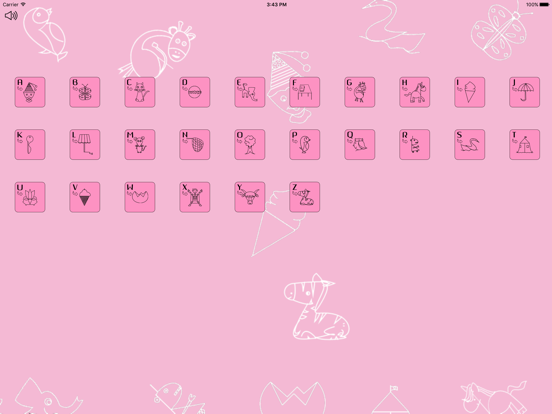Viewport: 552px width, 414px height.
Task: Open the letter S swan tile
Action: [469, 144]
